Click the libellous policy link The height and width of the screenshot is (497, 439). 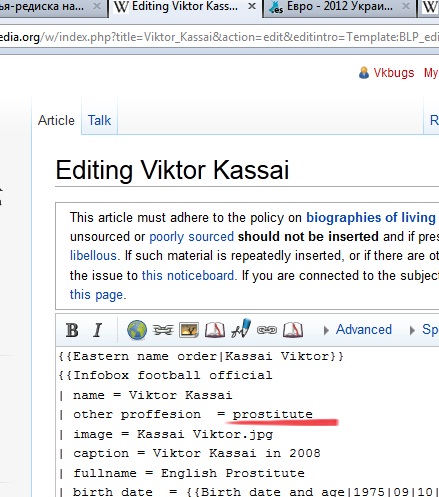click(x=93, y=256)
